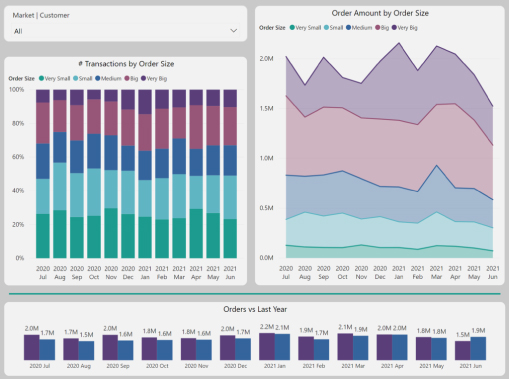Select the 2021 Mar stacked column

[179, 174]
